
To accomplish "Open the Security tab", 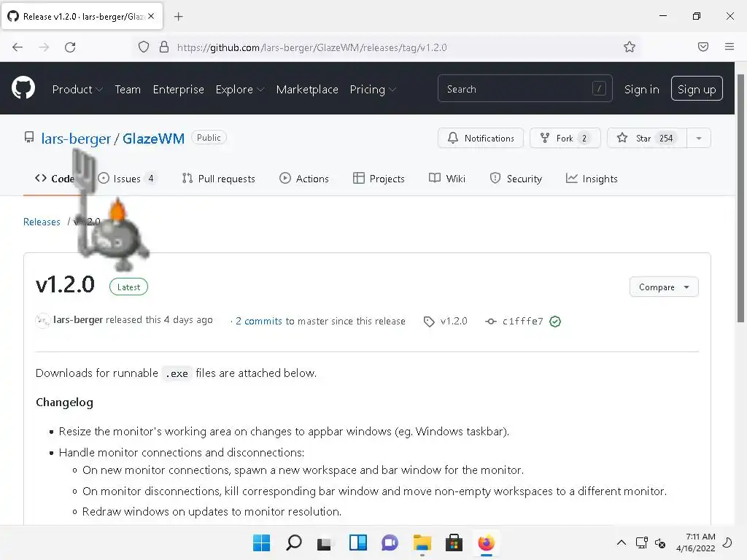I will click(516, 179).
